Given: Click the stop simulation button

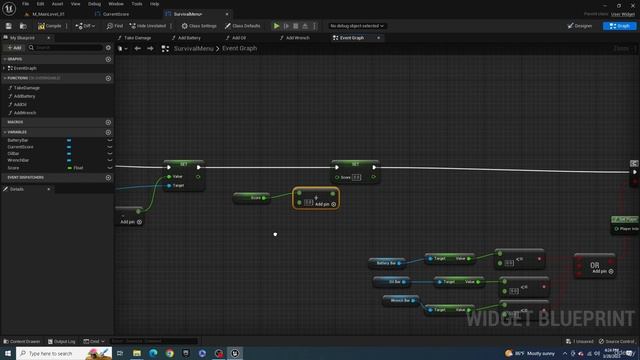Looking at the screenshot, I should point(296,26).
